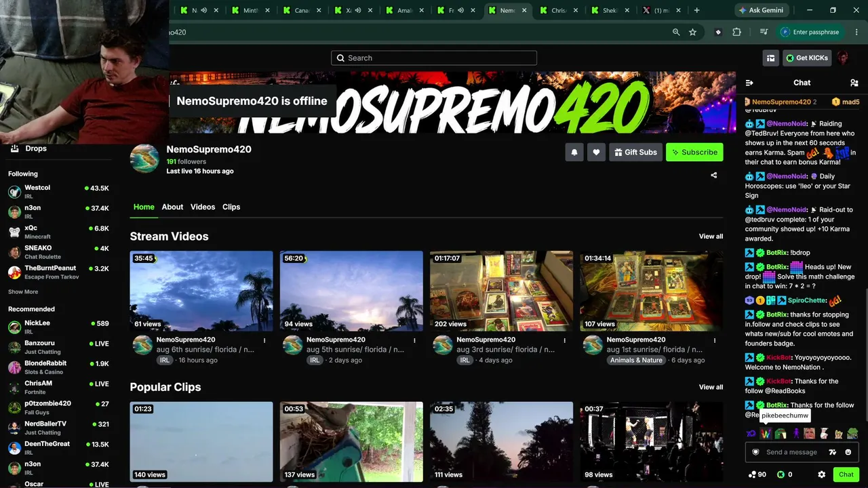Open the browser media controls icon
Viewport: 868px width, 488px height.
pos(764,32)
